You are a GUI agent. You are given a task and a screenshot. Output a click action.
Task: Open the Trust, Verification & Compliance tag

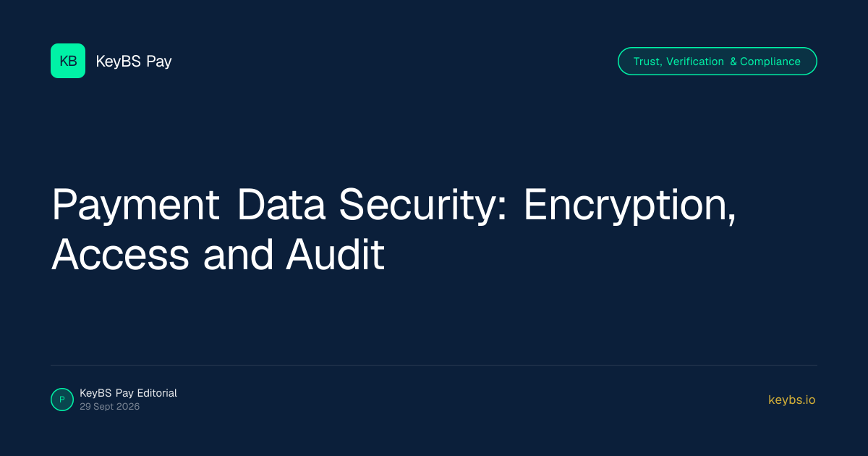(x=717, y=62)
